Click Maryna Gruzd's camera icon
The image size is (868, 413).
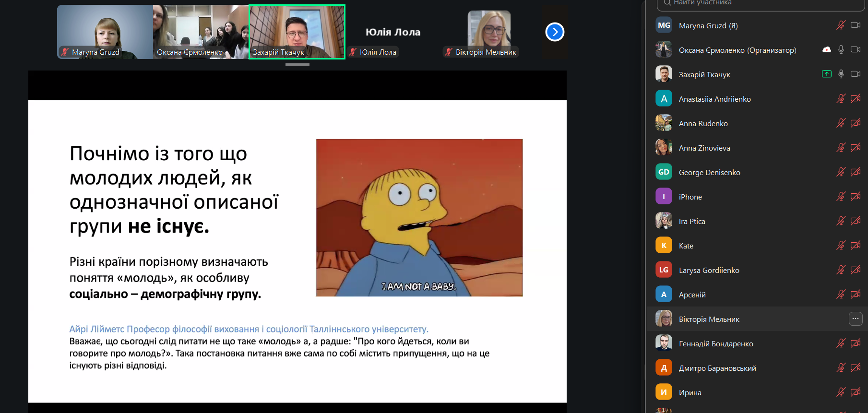(x=855, y=25)
